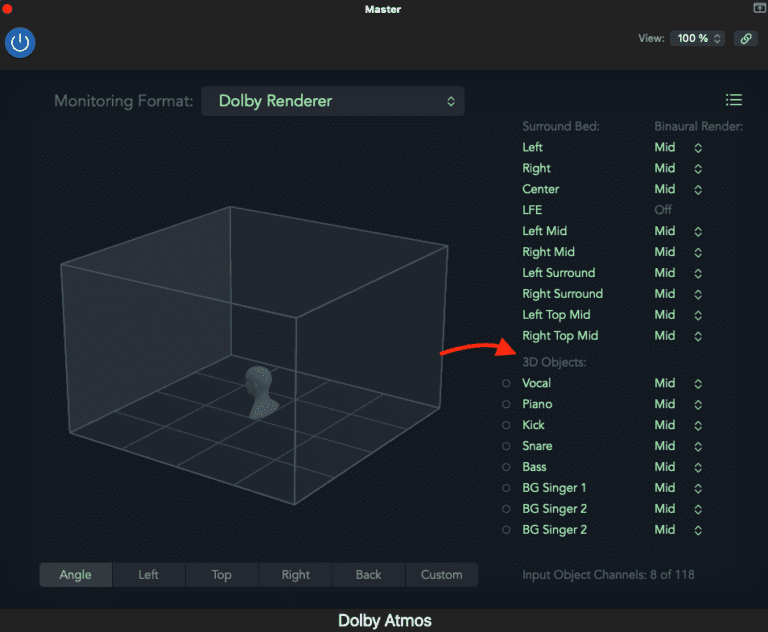Screen dimensions: 768x632
Task: Click the Bass object name
Action: point(534,467)
